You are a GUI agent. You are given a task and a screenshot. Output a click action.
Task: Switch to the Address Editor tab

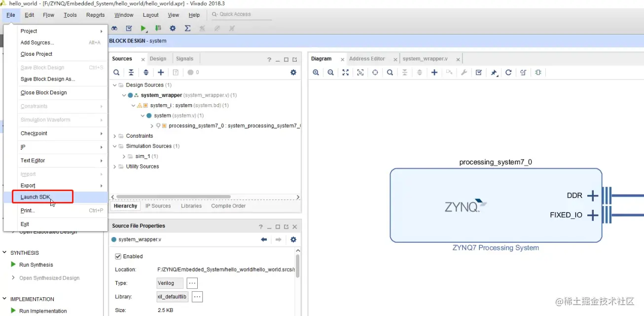point(367,59)
